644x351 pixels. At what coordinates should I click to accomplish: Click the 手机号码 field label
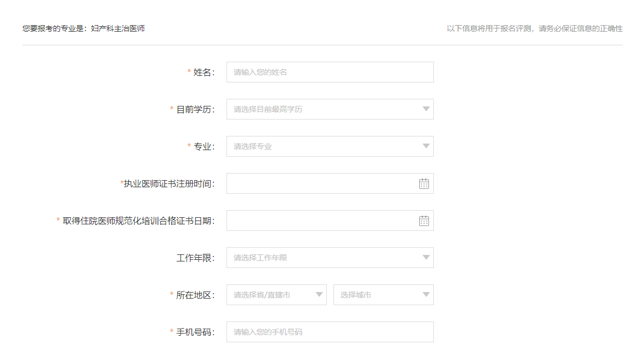pyautogui.click(x=195, y=332)
